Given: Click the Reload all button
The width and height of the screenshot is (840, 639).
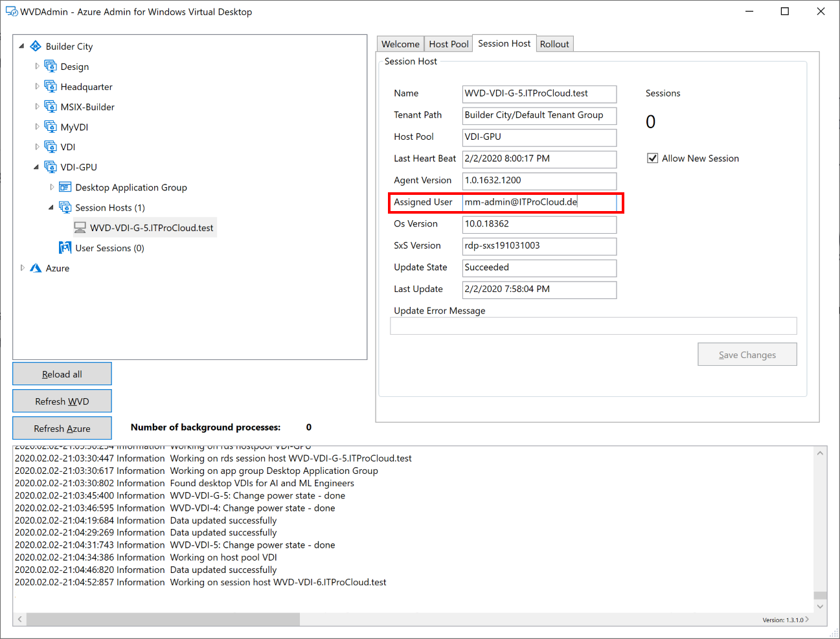Looking at the screenshot, I should (x=62, y=374).
